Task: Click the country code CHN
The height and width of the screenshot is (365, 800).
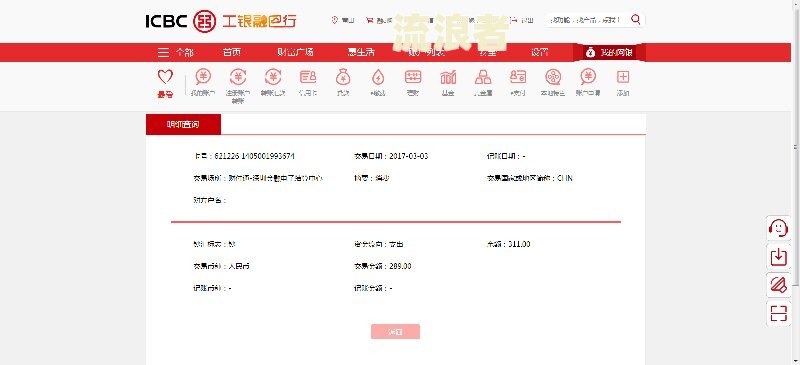Action: pyautogui.click(x=565, y=178)
